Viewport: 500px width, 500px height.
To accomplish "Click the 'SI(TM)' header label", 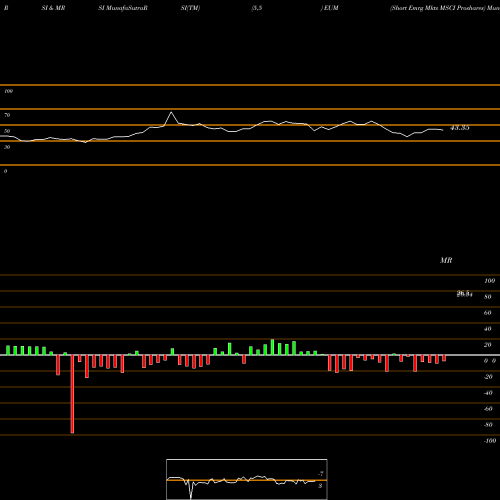I will click(190, 8).
